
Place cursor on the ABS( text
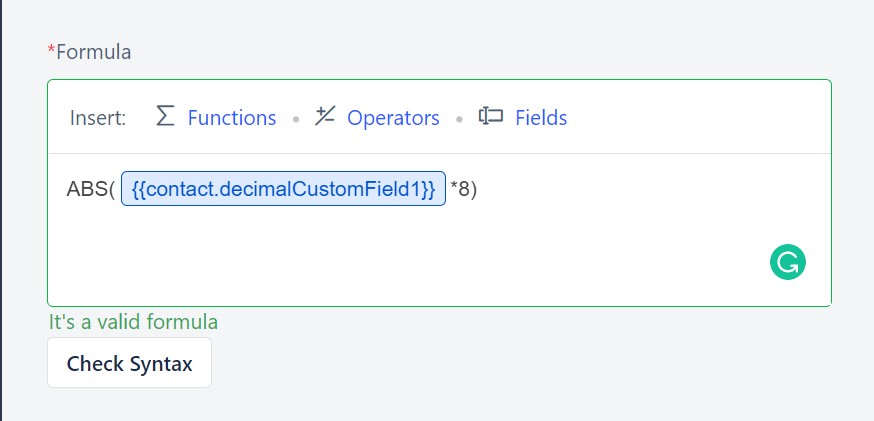[90, 189]
